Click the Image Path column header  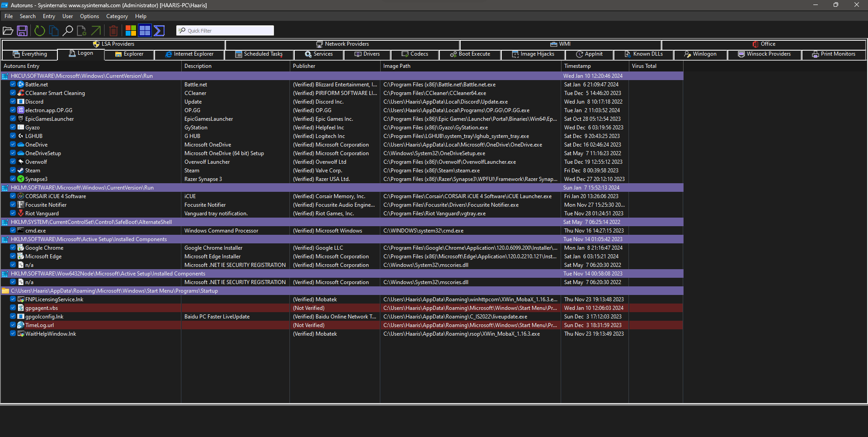(x=470, y=66)
